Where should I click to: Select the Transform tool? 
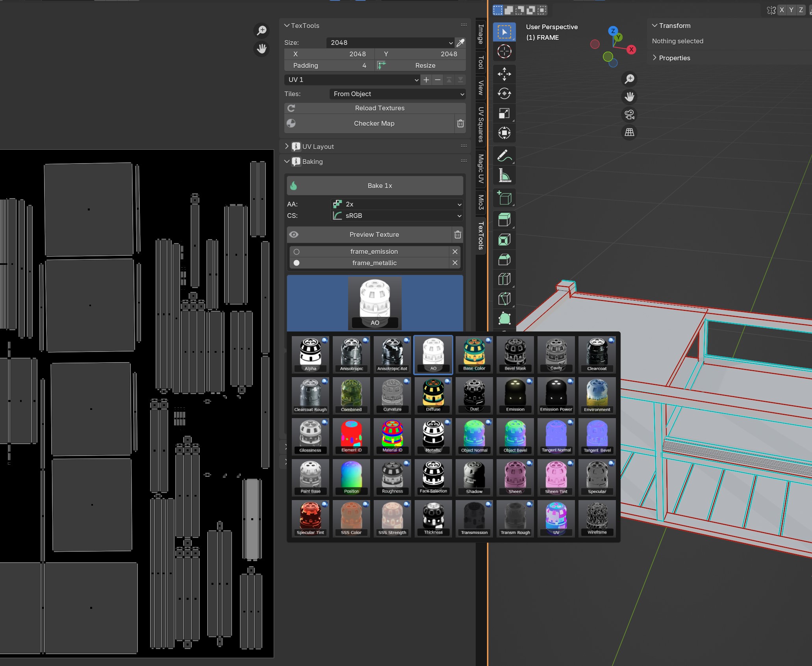click(x=504, y=133)
